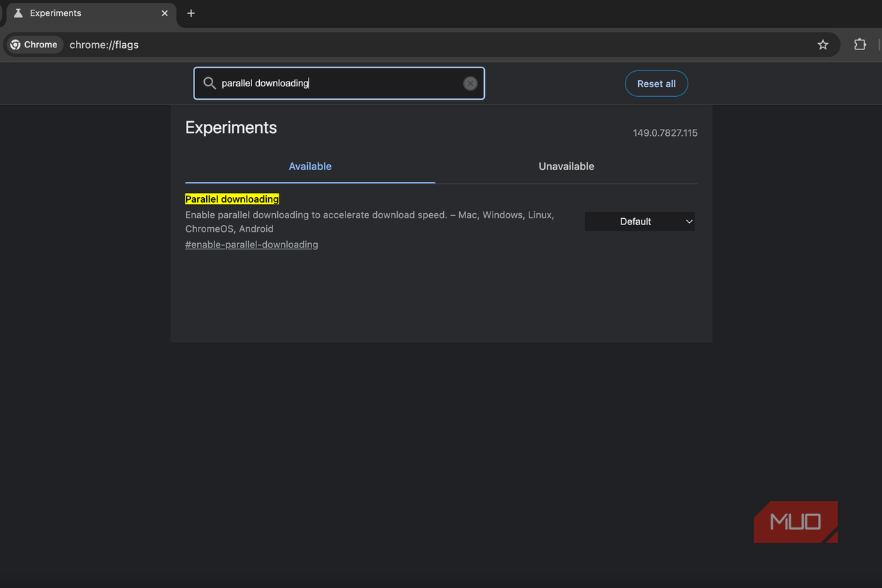Open a new tab with plus icon

click(x=191, y=13)
